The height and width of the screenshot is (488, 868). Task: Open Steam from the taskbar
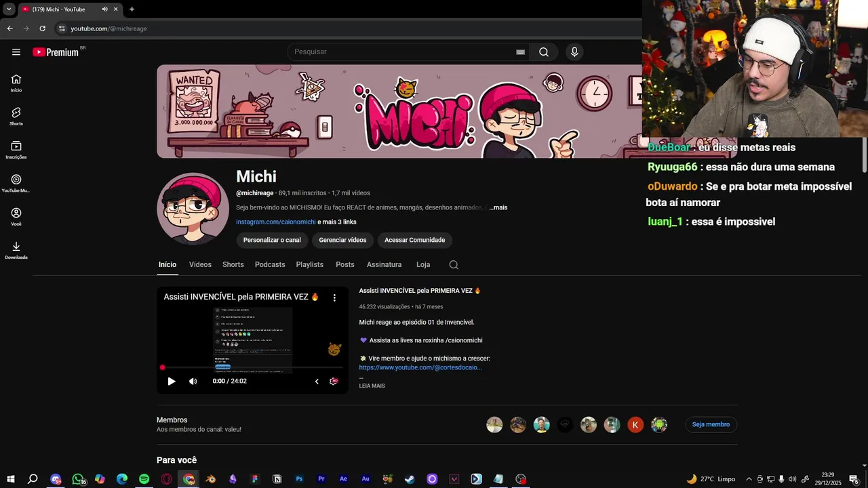(410, 479)
